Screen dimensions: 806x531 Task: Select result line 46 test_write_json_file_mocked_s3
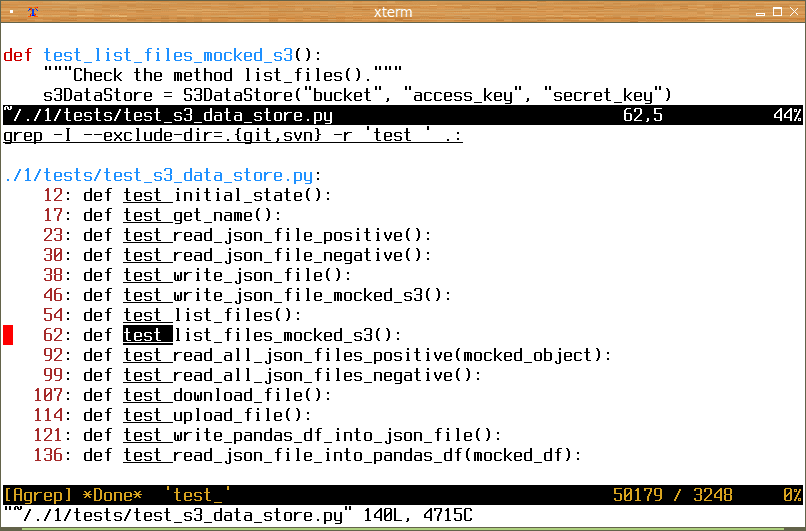[247, 296]
